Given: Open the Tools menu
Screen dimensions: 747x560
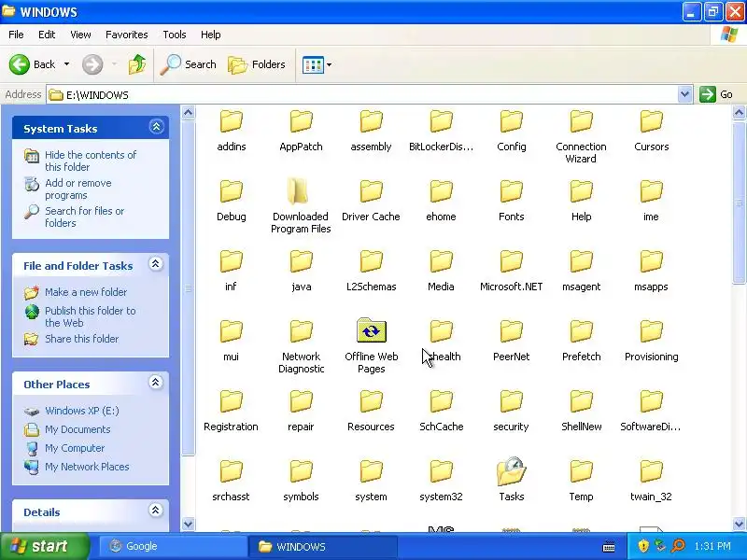Looking at the screenshot, I should [x=175, y=35].
